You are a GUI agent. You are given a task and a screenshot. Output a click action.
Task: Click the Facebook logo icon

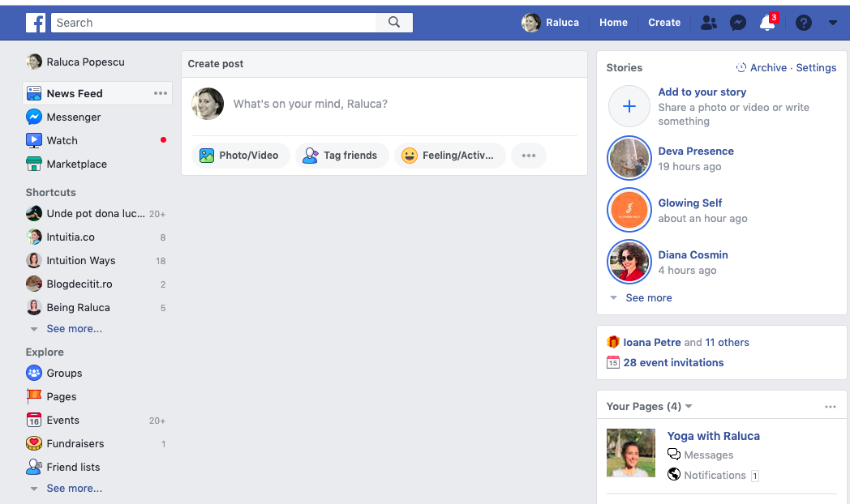tap(36, 23)
